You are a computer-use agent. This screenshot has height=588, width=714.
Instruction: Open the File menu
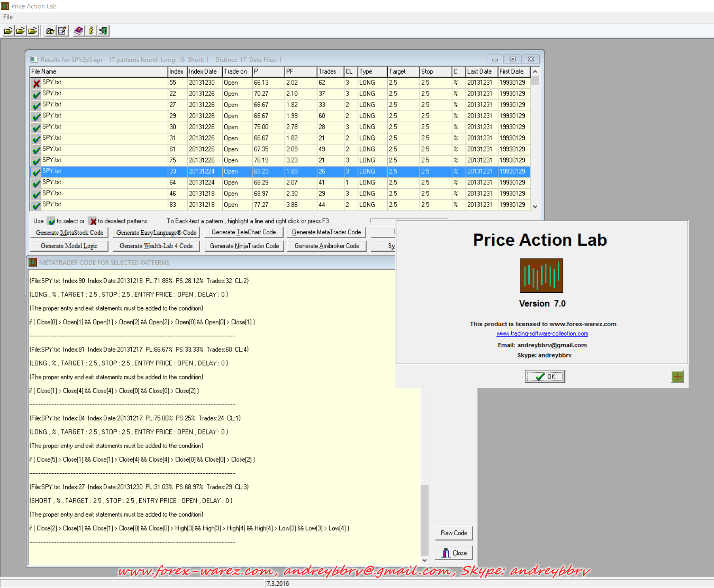tap(8, 17)
